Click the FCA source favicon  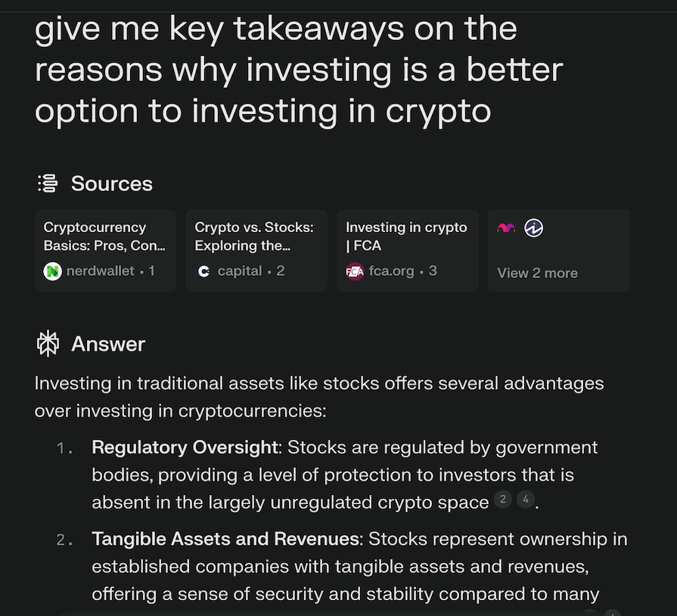tap(355, 271)
